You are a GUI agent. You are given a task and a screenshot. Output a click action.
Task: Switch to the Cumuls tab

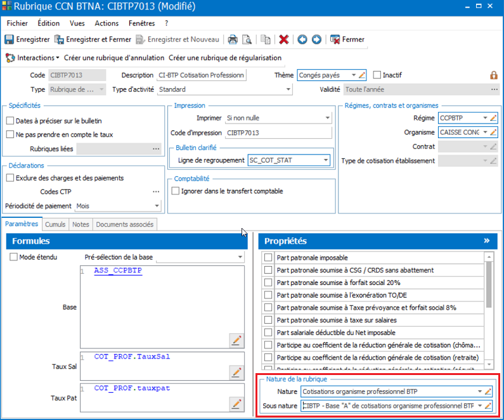pos(55,224)
